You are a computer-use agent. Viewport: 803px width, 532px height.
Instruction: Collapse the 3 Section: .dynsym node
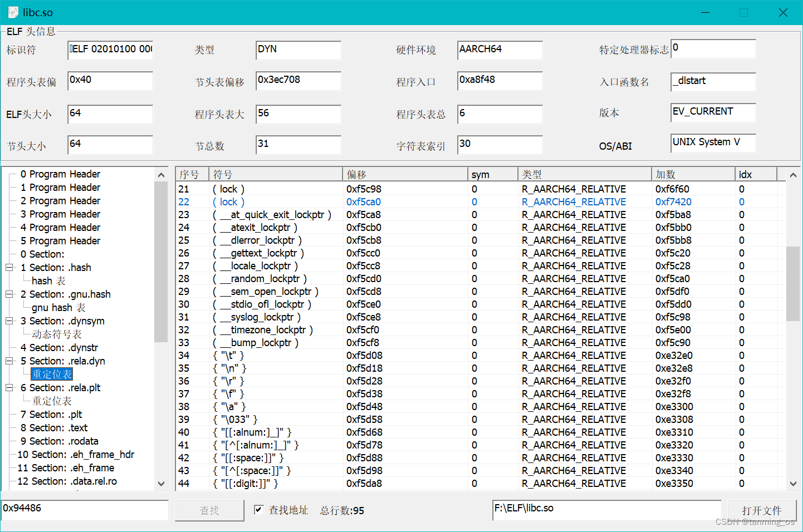(9, 321)
